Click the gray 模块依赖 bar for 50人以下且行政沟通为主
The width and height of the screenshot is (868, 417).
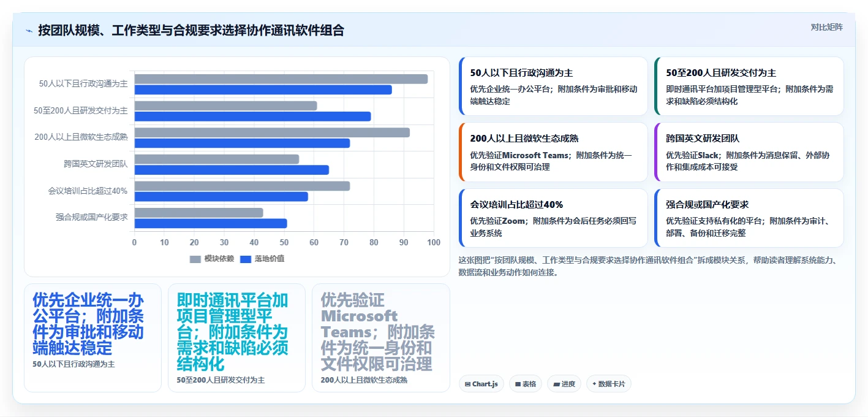(x=281, y=79)
